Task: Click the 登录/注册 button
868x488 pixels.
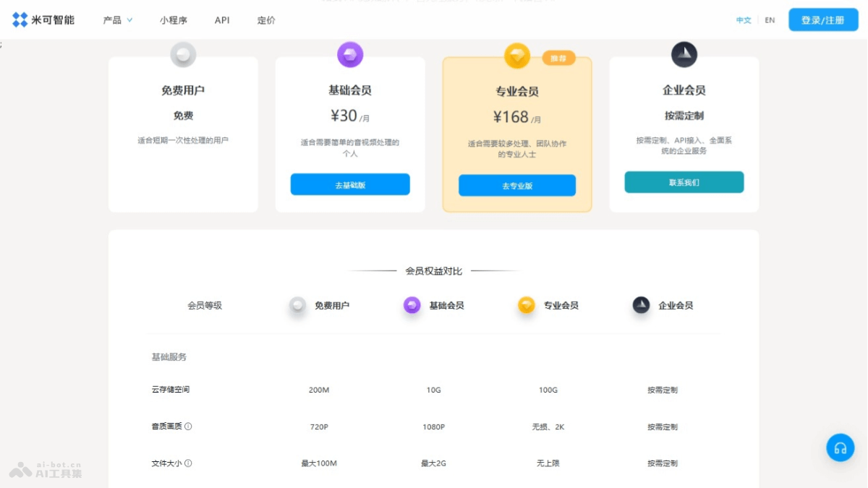Action: point(822,20)
